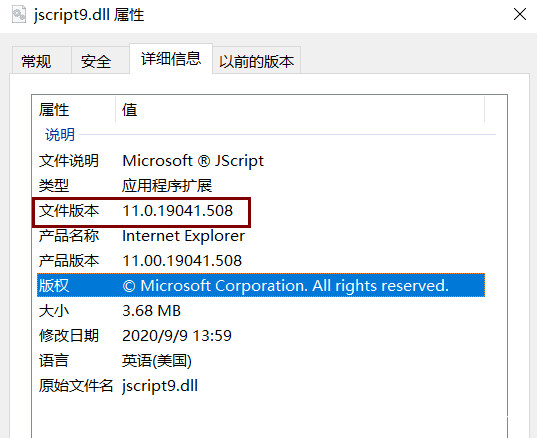Click the 值 column header
Image resolution: width=537 pixels, height=438 pixels.
click(x=300, y=110)
